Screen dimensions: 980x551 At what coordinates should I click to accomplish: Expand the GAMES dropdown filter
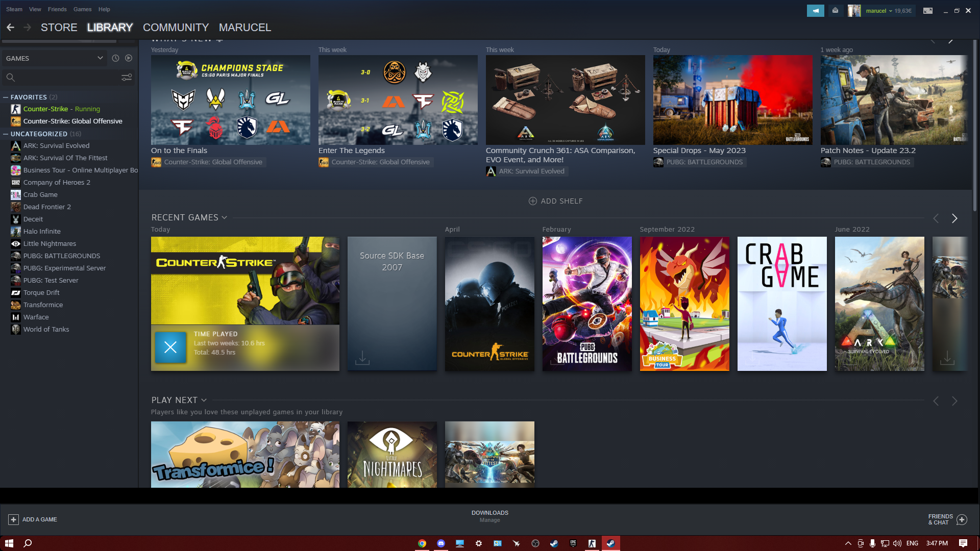coord(100,58)
